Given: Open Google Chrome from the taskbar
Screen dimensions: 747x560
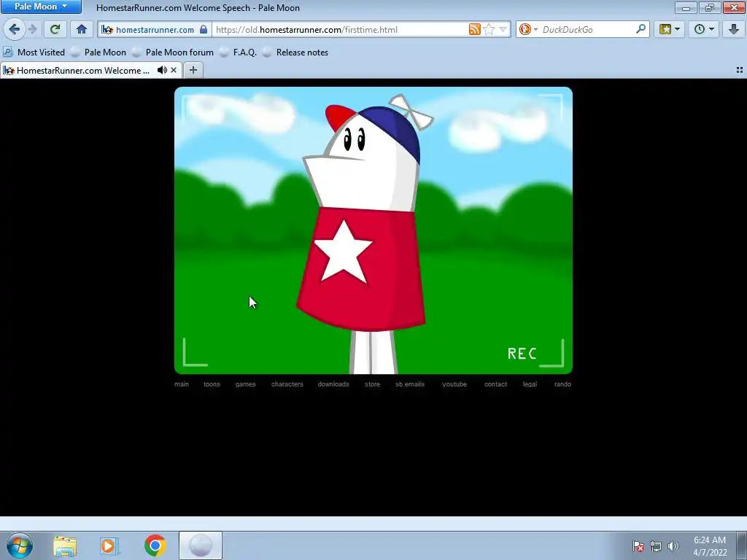Looking at the screenshot, I should pyautogui.click(x=155, y=545).
